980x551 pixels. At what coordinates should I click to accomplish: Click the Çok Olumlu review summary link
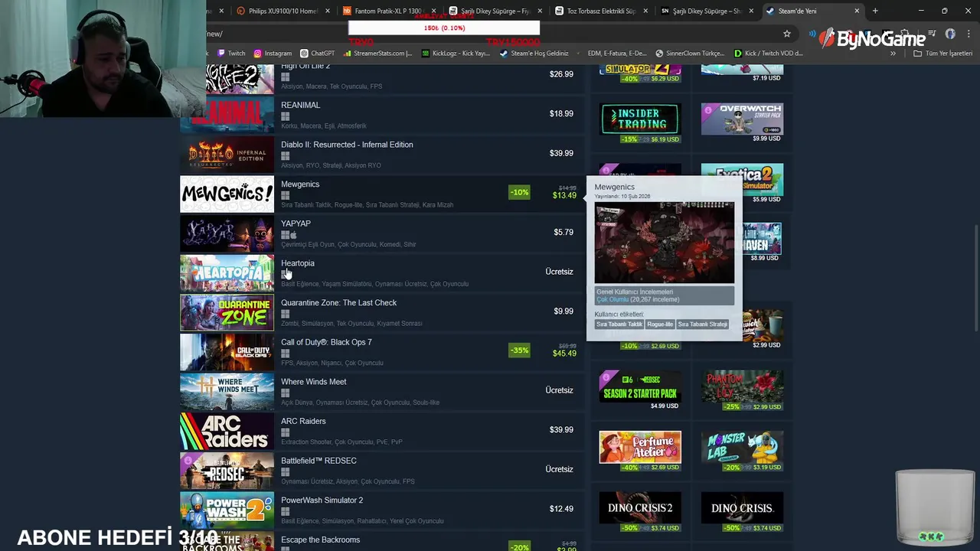point(612,299)
